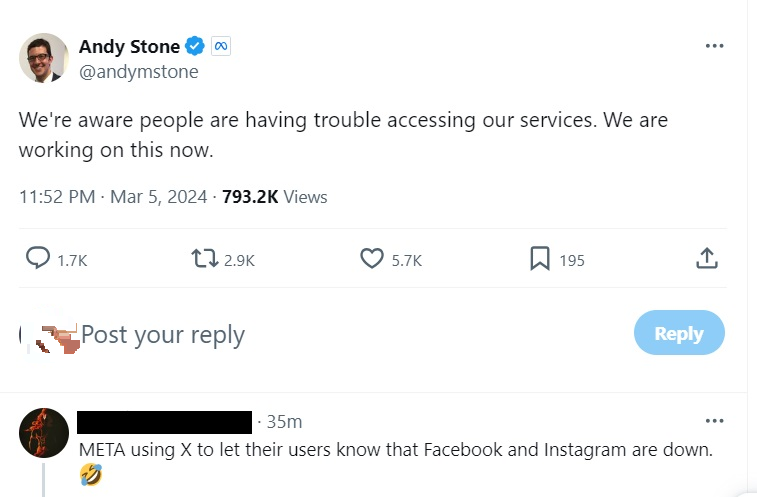The height and width of the screenshot is (497, 757).
Task: Click the blue verified checkmark badge
Action: click(196, 46)
